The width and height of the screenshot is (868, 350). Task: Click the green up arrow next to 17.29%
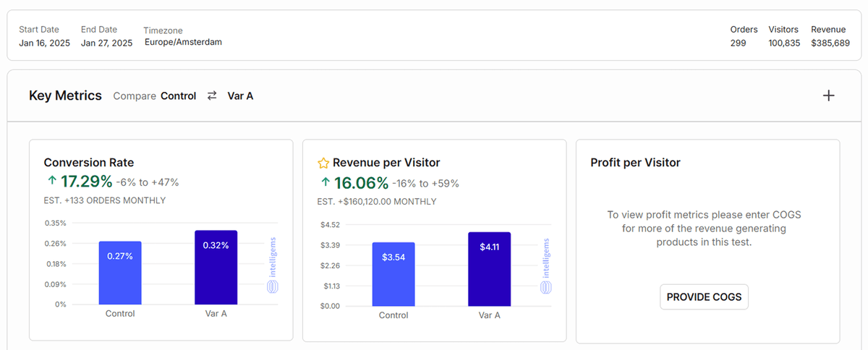(50, 182)
